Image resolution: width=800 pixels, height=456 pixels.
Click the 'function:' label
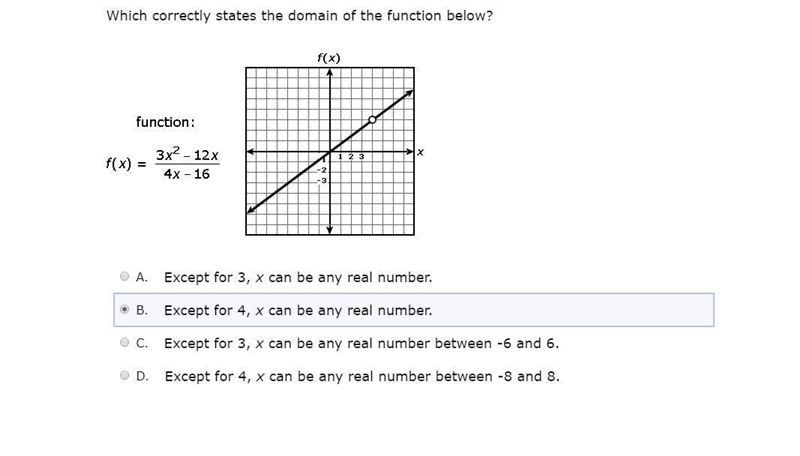[x=165, y=122]
